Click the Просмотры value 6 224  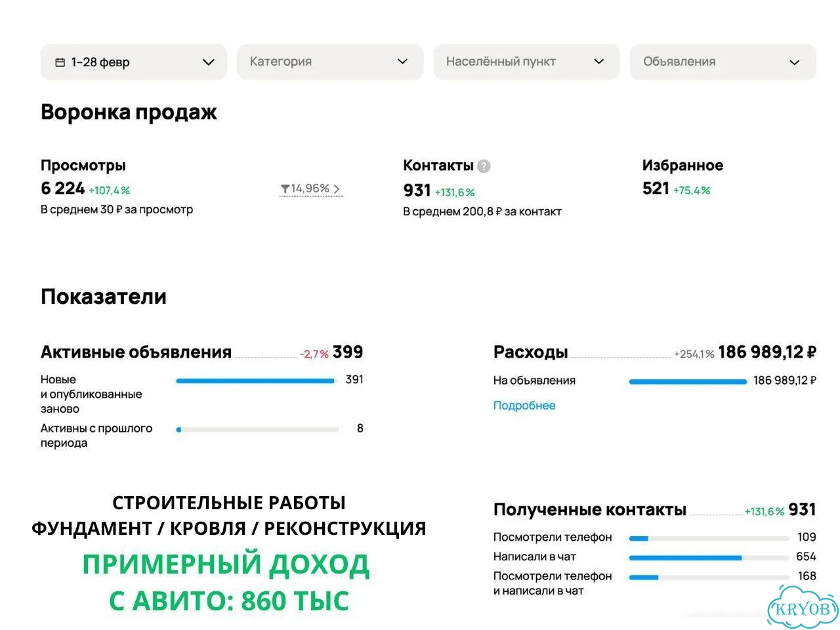point(63,188)
